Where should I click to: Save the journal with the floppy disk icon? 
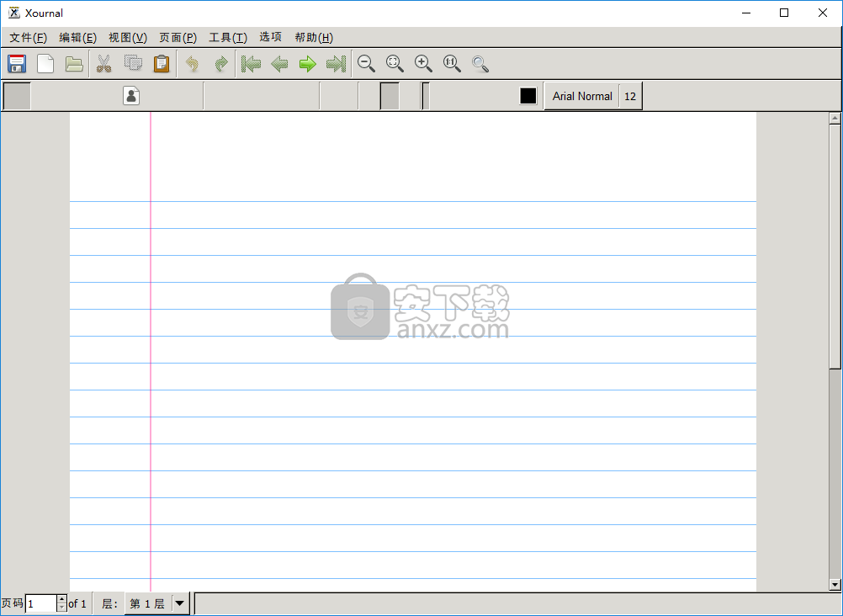click(17, 63)
